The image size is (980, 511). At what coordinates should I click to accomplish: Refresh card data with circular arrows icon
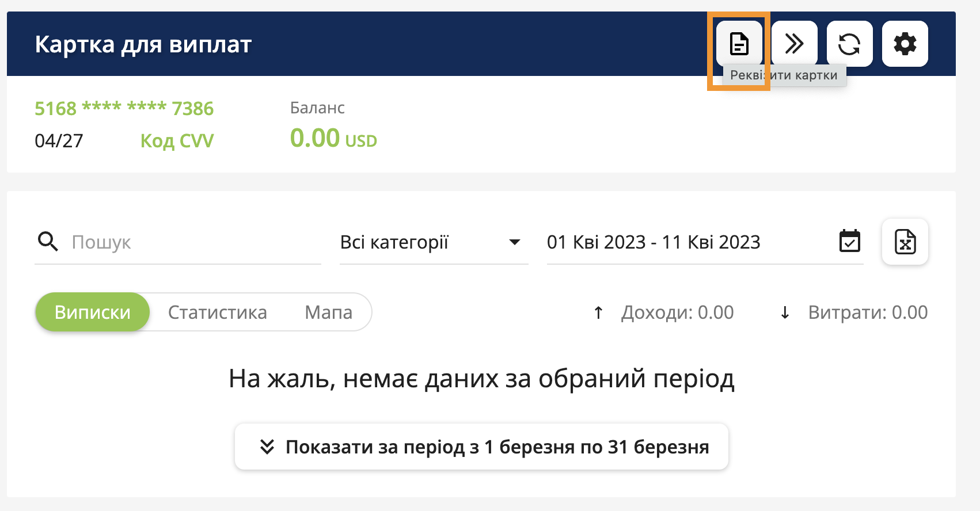849,44
